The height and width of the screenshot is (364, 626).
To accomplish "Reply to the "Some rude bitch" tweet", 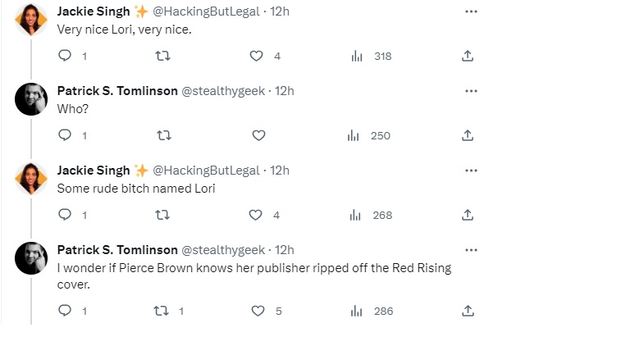I will point(66,216).
